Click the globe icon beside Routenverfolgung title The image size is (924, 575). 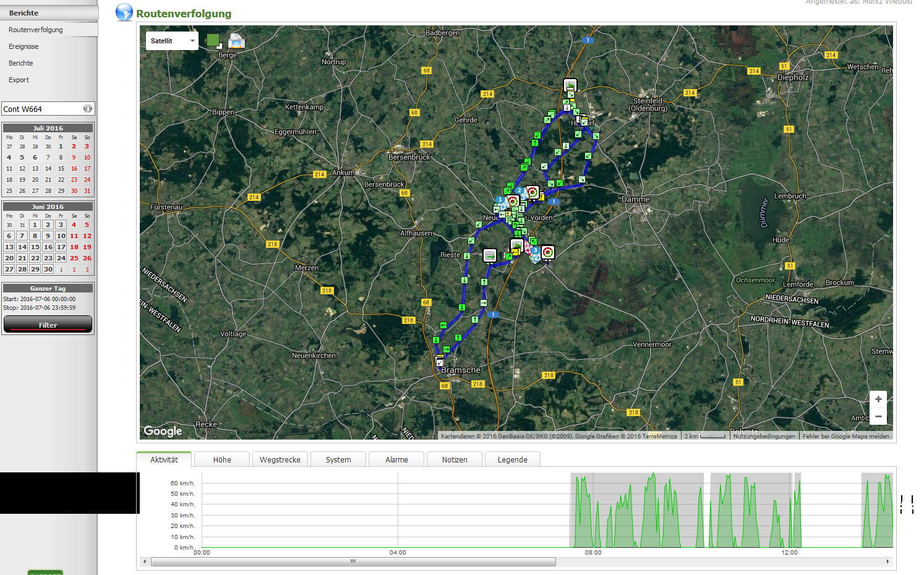tap(124, 12)
